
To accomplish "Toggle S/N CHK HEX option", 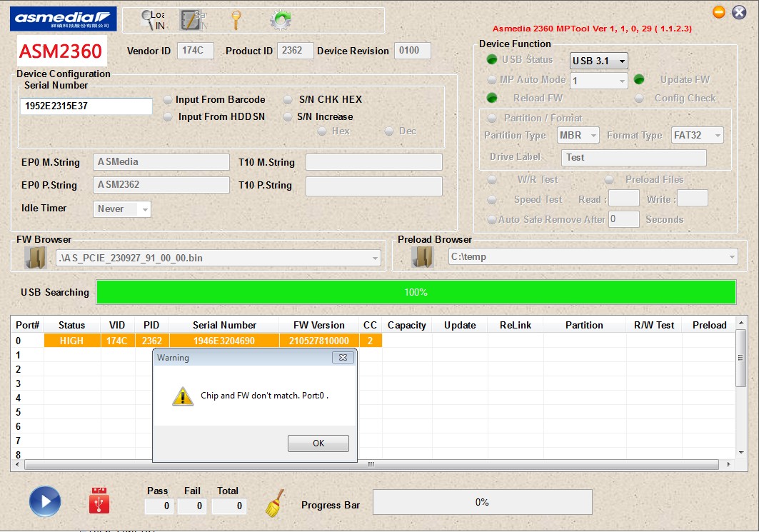I will pos(288,100).
